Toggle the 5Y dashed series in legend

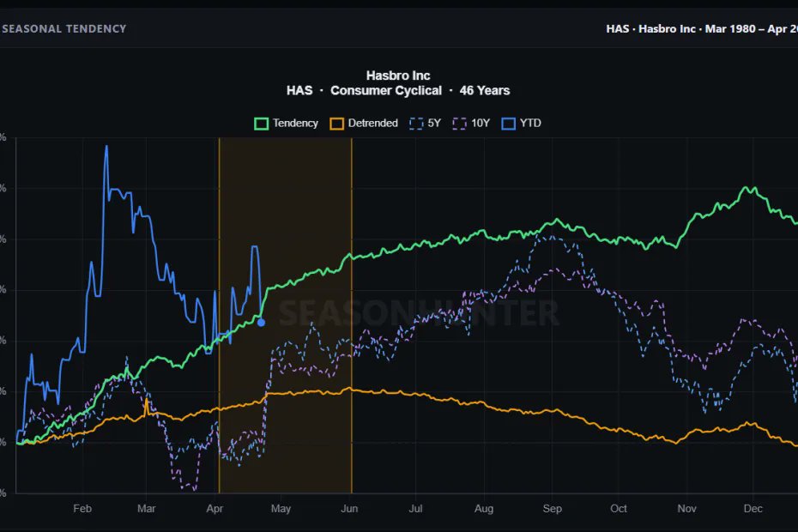(x=425, y=124)
